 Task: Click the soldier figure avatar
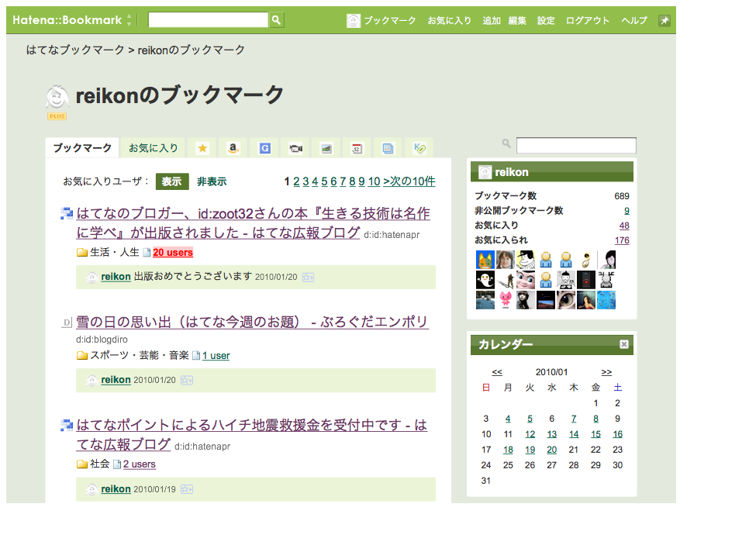[x=506, y=280]
